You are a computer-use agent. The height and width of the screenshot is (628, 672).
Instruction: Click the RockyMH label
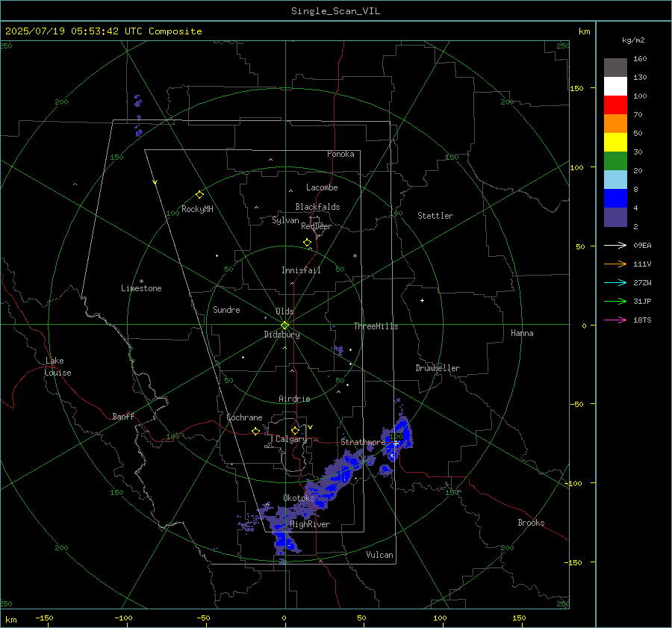coord(197,209)
